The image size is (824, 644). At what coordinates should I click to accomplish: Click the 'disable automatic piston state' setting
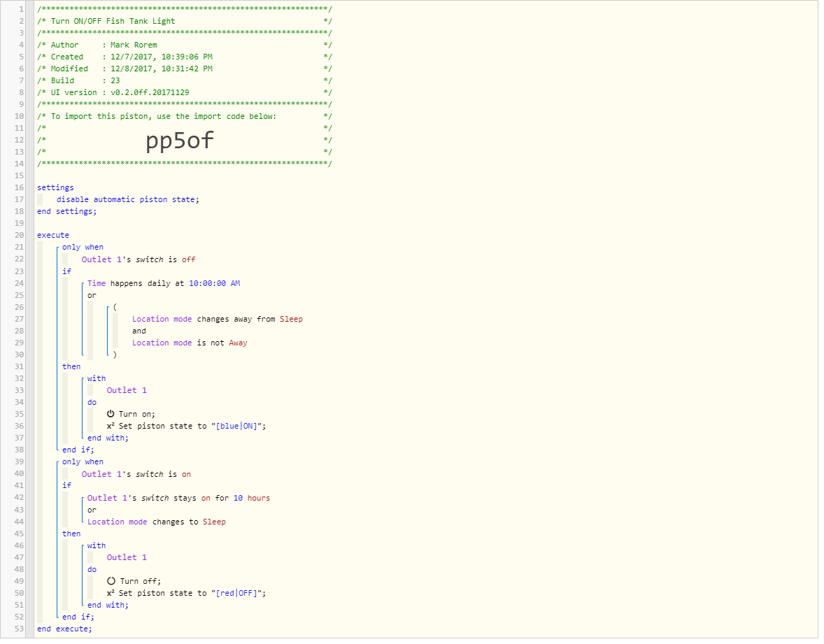pyautogui.click(x=128, y=199)
